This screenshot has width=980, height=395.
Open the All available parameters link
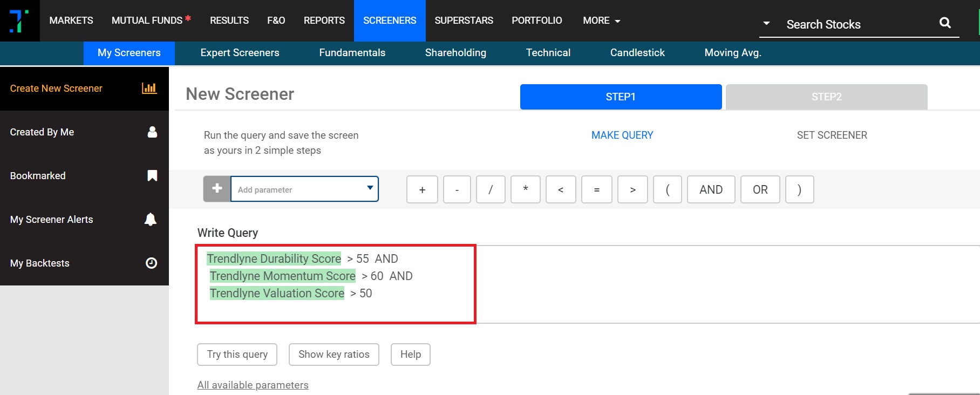253,385
